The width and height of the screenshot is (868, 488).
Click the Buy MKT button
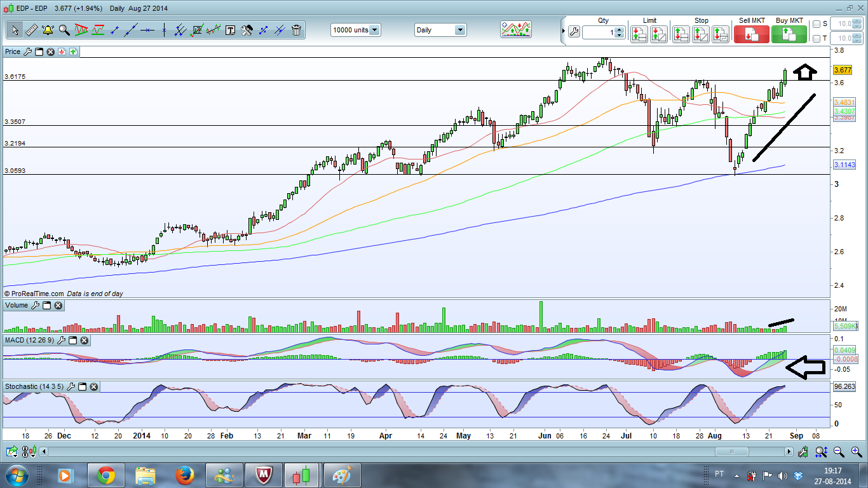[789, 34]
